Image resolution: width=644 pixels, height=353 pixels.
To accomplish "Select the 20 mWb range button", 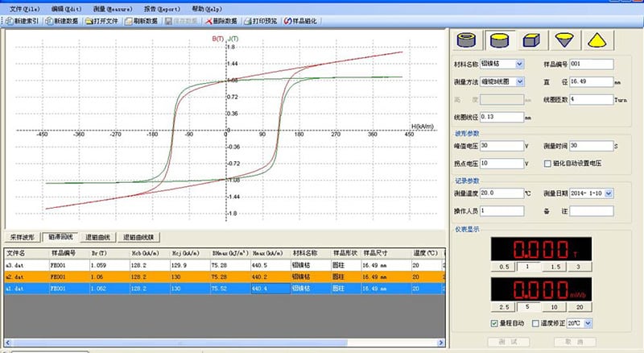I will pyautogui.click(x=580, y=307).
